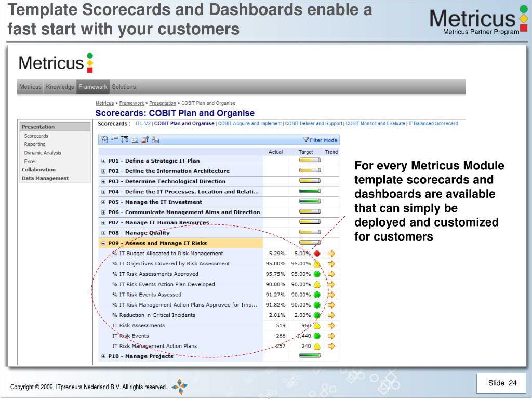Screen dimensions: 532x399
Task: Click yellow triangle for IT Risk Management Action Plans
Action: click(317, 346)
